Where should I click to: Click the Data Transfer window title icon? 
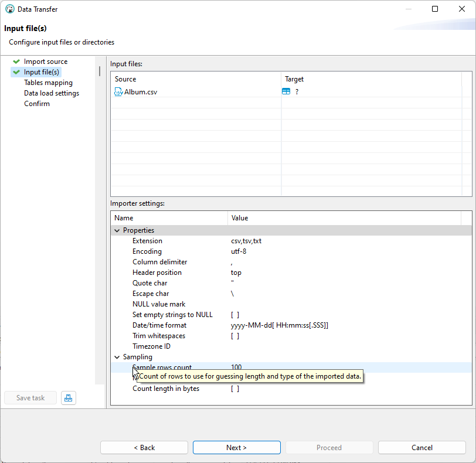click(x=8, y=9)
